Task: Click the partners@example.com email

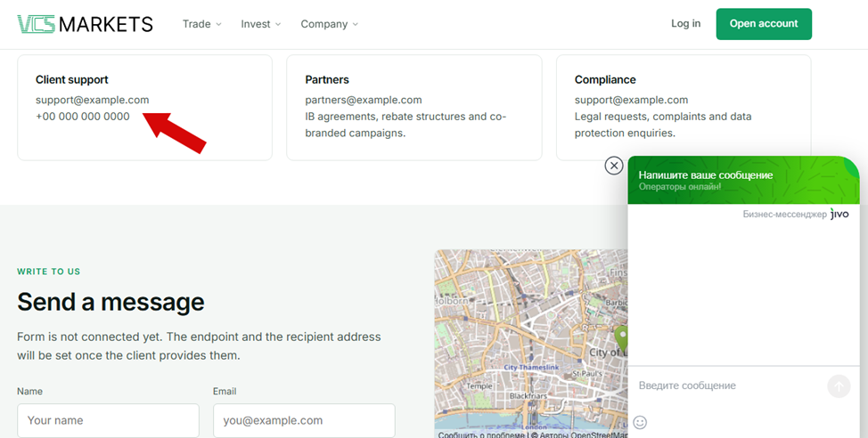Action: tap(363, 100)
